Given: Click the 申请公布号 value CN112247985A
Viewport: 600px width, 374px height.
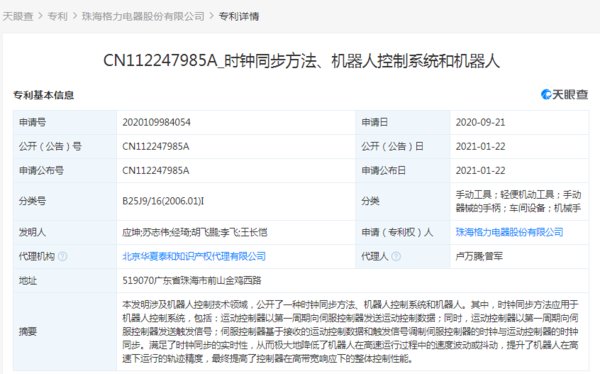Looking at the screenshot, I should tap(156, 171).
